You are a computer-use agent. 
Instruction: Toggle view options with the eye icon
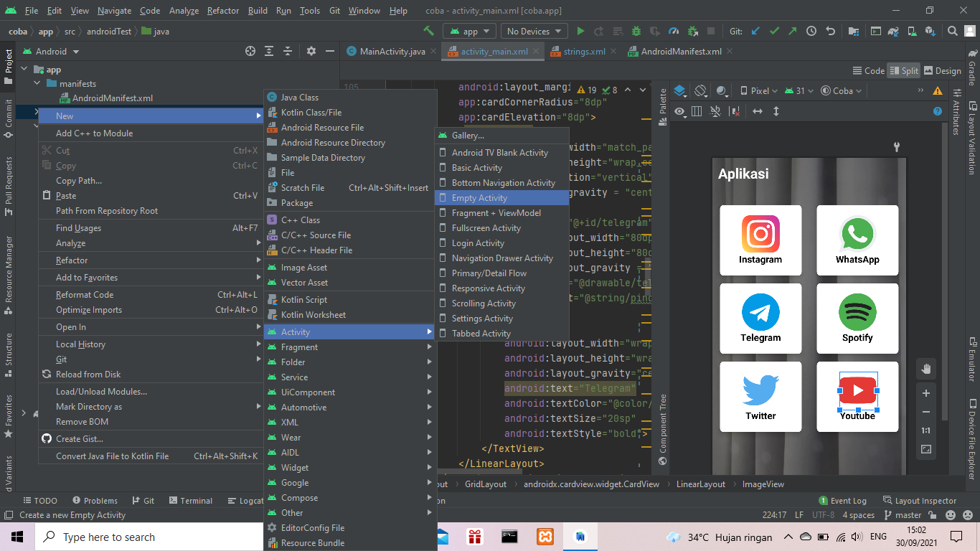coord(679,111)
